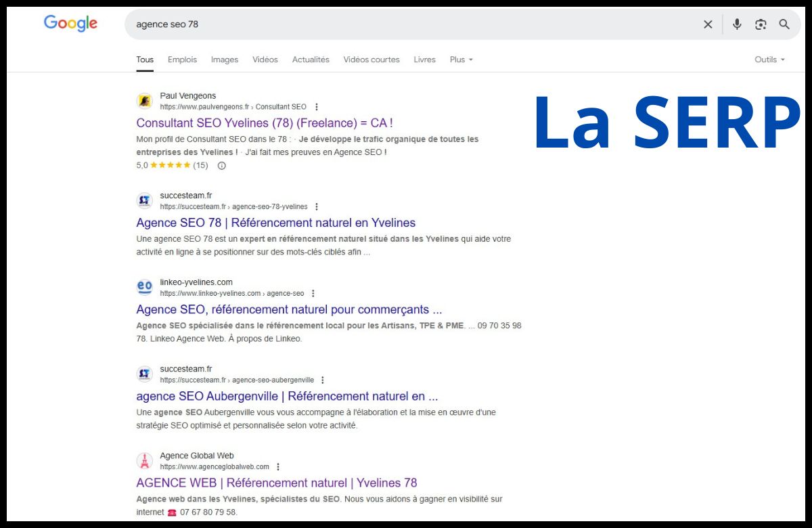Image resolution: width=812 pixels, height=528 pixels.
Task: Click the first succesteam.fr site name
Action: (x=186, y=196)
